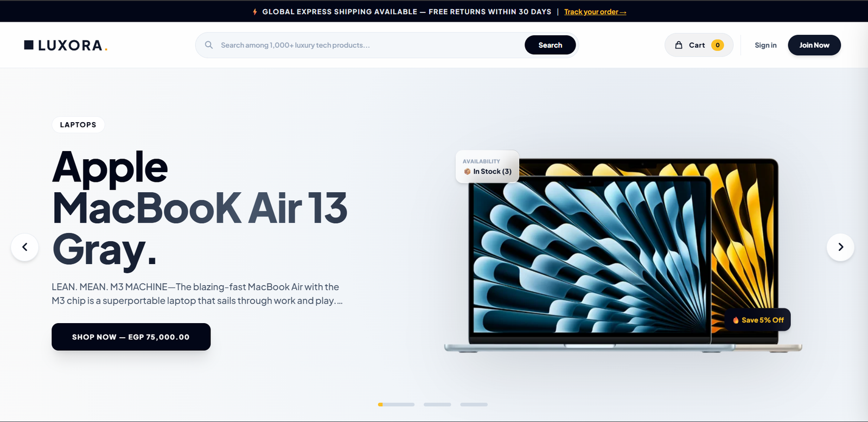The image size is (868, 422).
Task: Click the fire icon on discount badge
Action: 736,320
